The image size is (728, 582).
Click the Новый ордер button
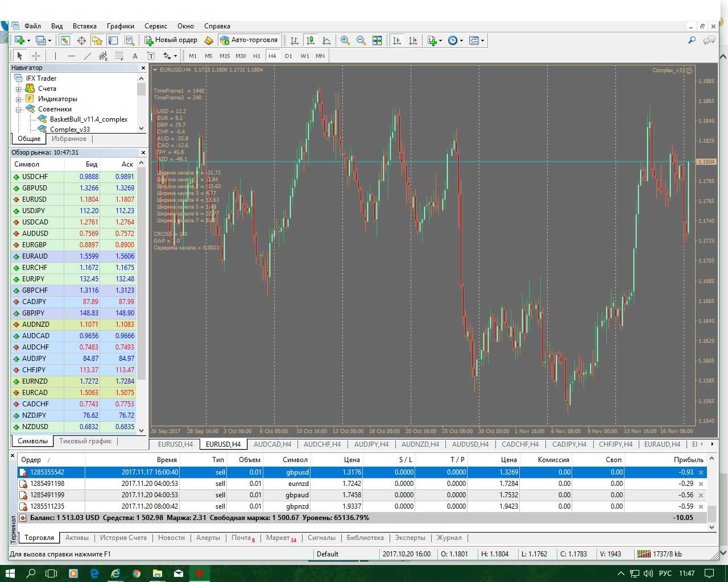coord(171,40)
